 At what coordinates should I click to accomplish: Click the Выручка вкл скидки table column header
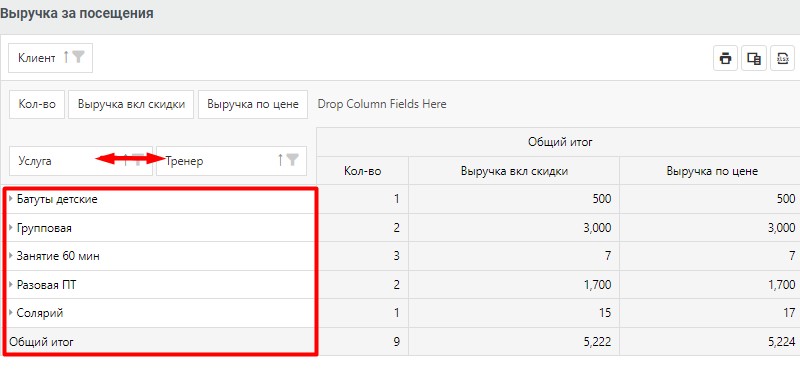(x=514, y=171)
